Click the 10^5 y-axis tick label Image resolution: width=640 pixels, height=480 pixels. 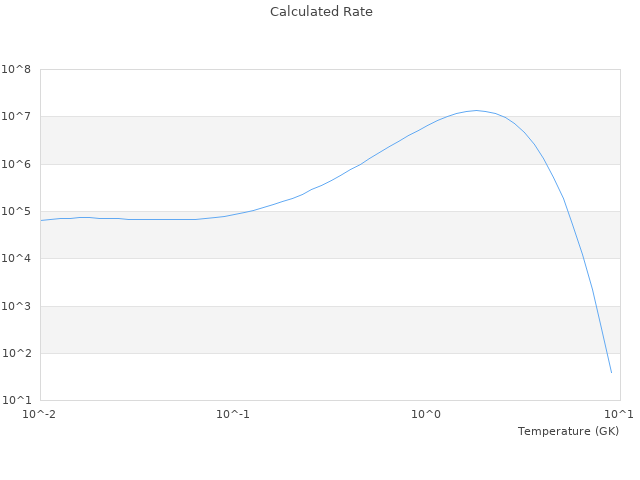click(x=17, y=212)
